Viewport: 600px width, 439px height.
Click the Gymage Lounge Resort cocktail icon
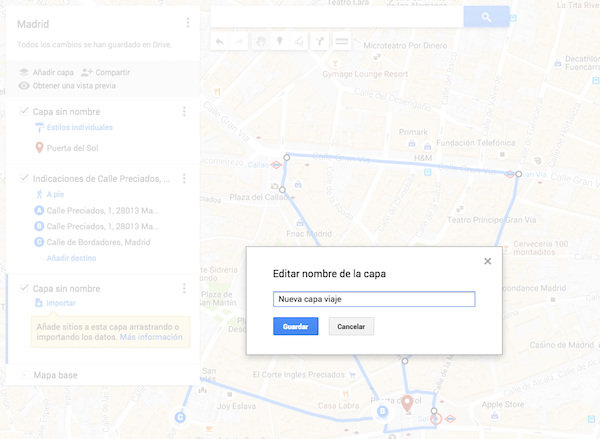335,63
